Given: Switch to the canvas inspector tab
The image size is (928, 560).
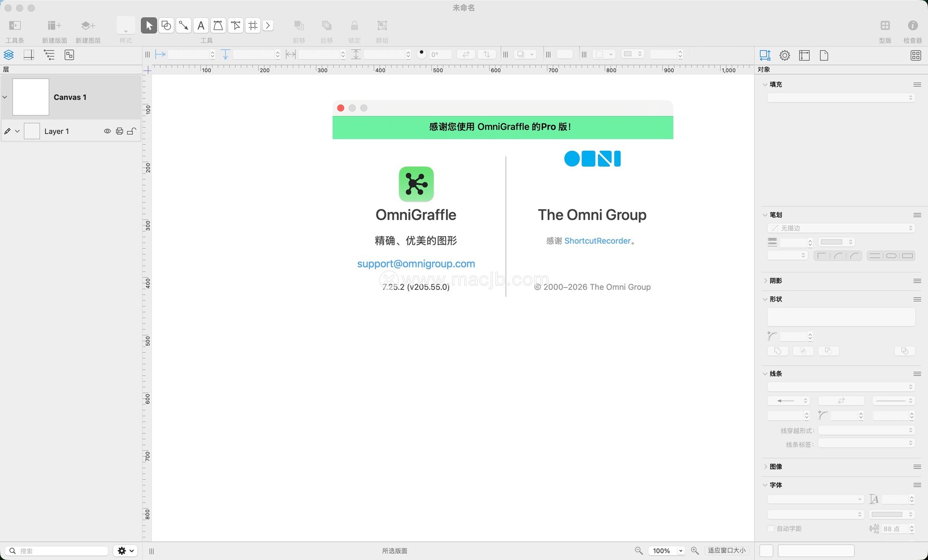Looking at the screenshot, I should coord(804,56).
